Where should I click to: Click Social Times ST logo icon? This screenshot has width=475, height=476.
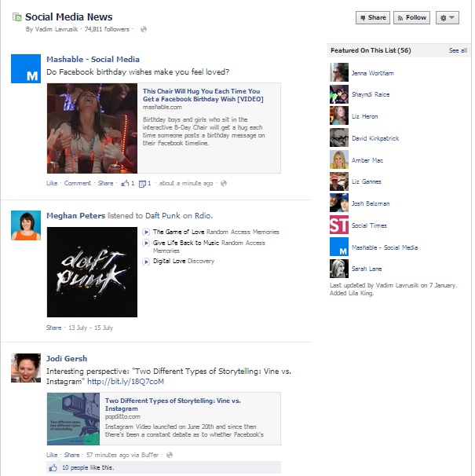[339, 225]
